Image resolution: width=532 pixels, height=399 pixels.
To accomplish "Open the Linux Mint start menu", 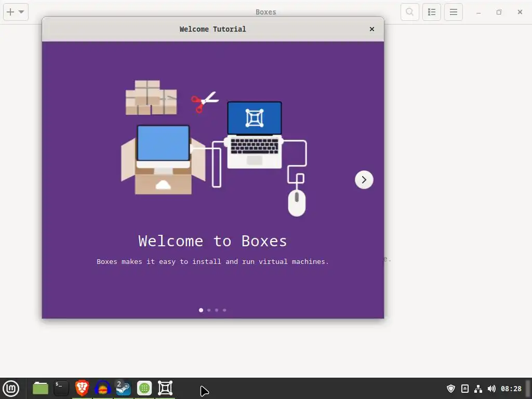I will pyautogui.click(x=11, y=388).
